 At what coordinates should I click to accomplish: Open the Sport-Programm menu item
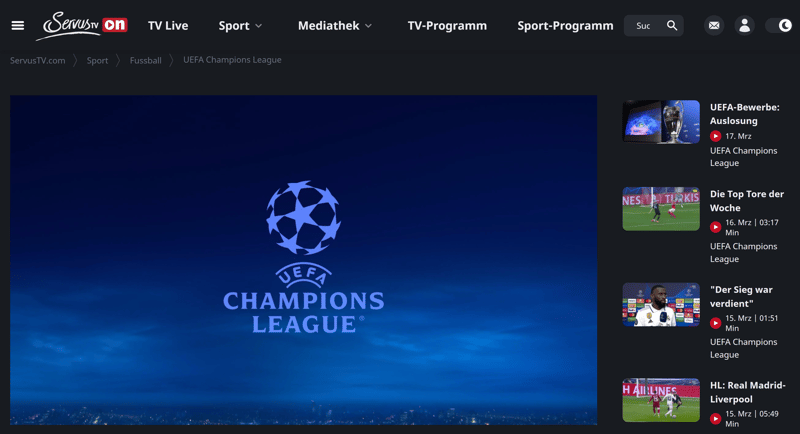pos(565,25)
